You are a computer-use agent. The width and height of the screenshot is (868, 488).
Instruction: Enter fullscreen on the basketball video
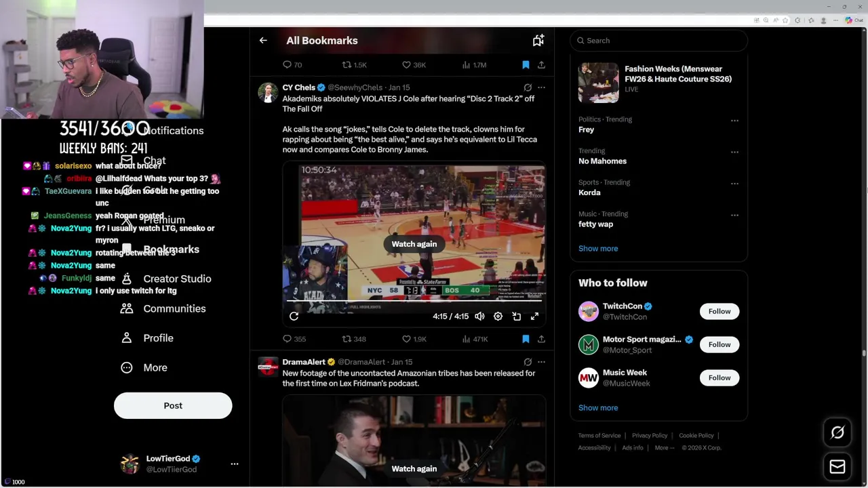coord(534,317)
